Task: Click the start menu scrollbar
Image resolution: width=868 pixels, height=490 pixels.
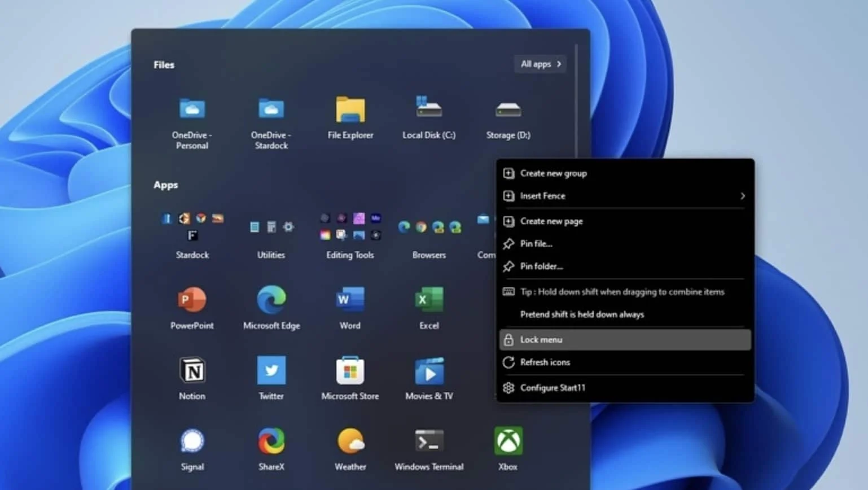Action: point(576,102)
